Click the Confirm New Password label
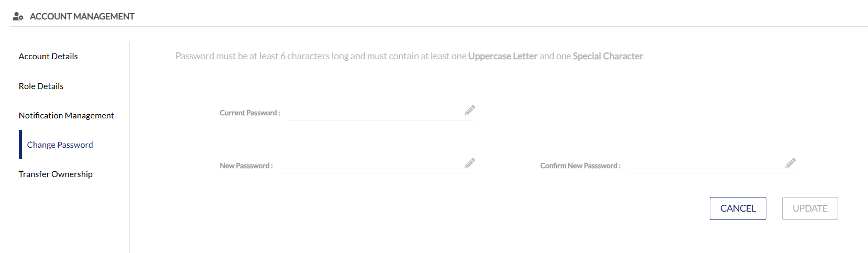Viewport: 868px width, 253px height. click(580, 166)
